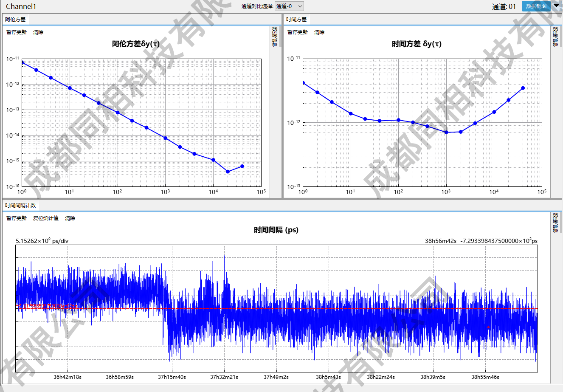Screen dimensions: 563x392
Task: Open 数据信息 side panel of time interval chart
Action: [x=555, y=223]
